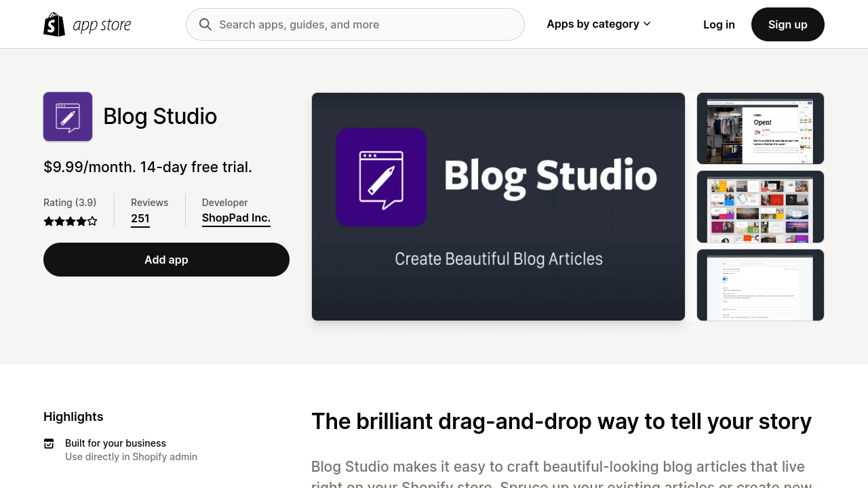Open the Log in link

point(719,24)
